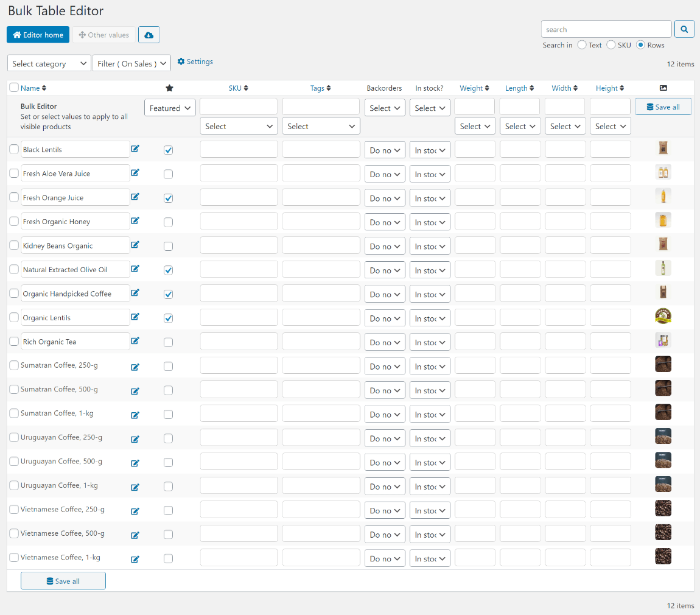This screenshot has width=700, height=615.
Task: Open Organic Lentils product thumbnail
Action: point(663,316)
